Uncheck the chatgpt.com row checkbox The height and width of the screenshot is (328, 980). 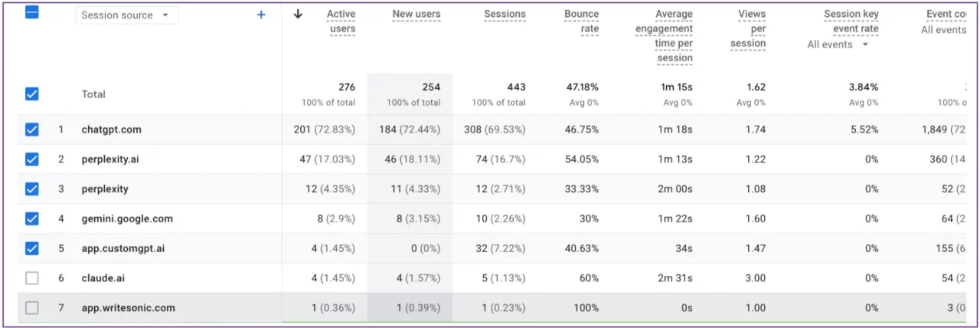tap(32, 130)
